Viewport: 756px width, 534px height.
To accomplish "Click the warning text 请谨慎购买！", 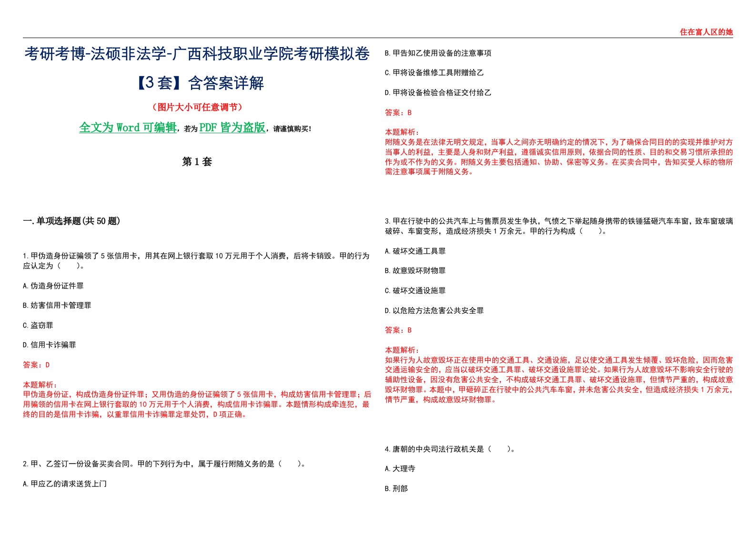I will (x=292, y=129).
